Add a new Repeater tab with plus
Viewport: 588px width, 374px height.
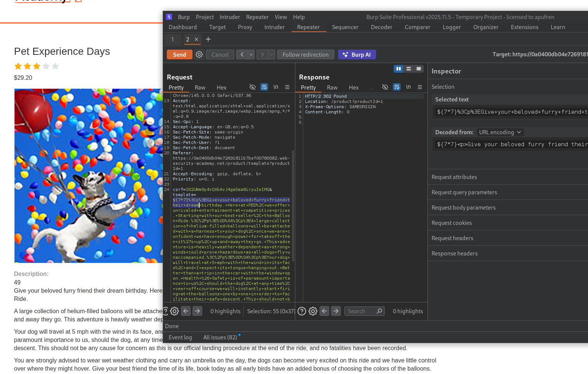tap(208, 39)
